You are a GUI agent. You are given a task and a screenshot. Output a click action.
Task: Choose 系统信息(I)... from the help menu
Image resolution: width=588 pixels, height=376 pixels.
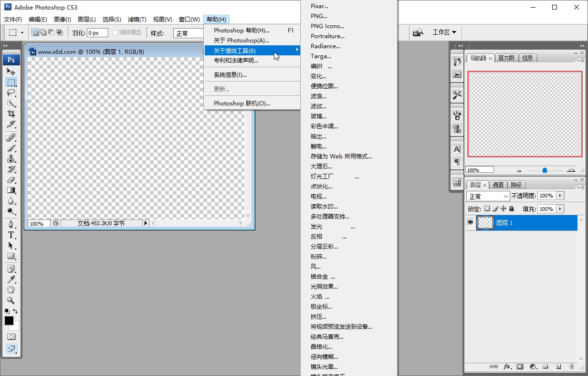230,75
